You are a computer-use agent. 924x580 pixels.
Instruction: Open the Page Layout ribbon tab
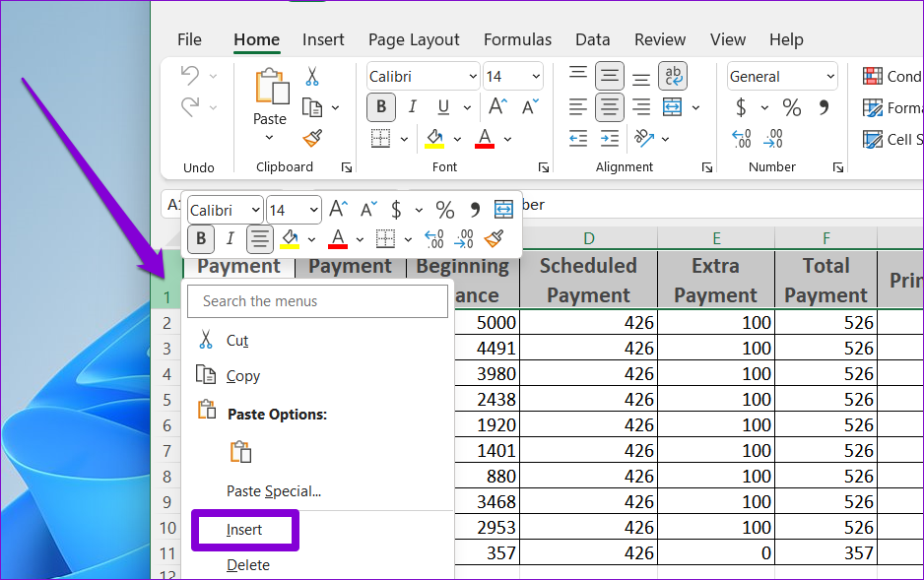414,39
